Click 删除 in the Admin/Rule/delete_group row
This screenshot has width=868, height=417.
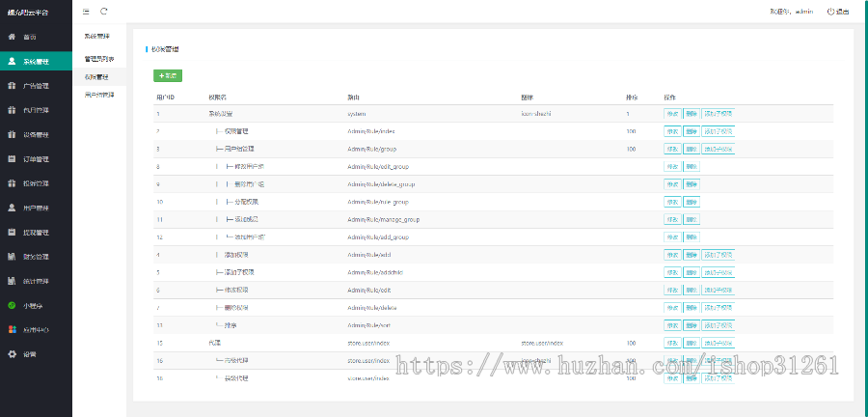click(x=691, y=183)
